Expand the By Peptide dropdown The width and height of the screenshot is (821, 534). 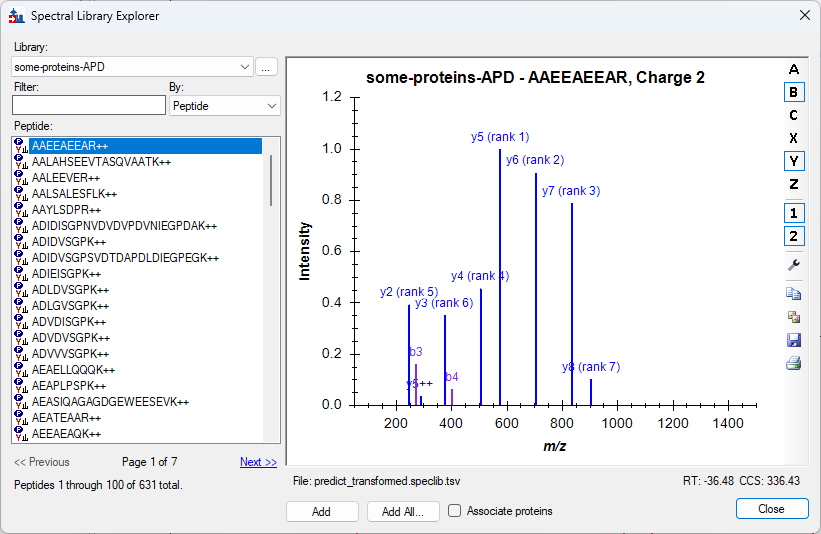pyautogui.click(x=225, y=105)
